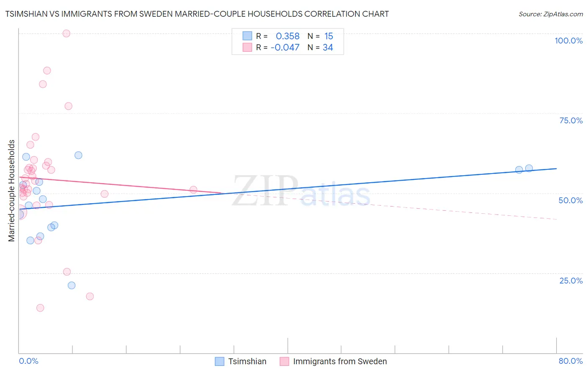Click the blue swatch beside R = 0.358

click(247, 36)
